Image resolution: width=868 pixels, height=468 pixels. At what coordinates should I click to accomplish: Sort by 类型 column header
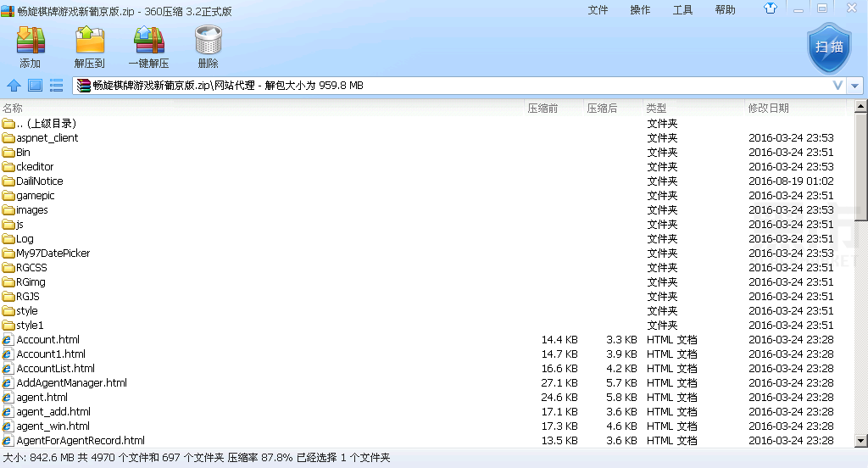[693, 108]
